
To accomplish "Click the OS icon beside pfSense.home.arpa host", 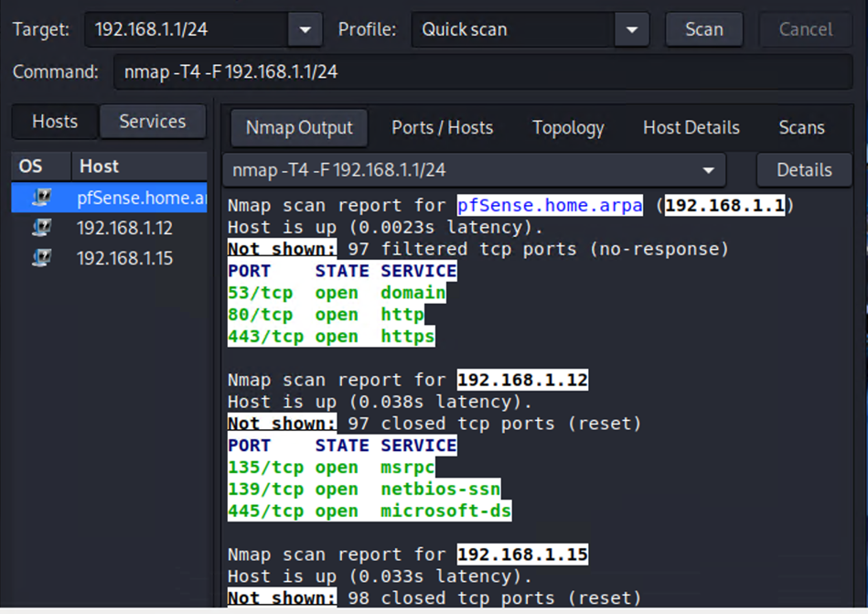I will (41, 197).
